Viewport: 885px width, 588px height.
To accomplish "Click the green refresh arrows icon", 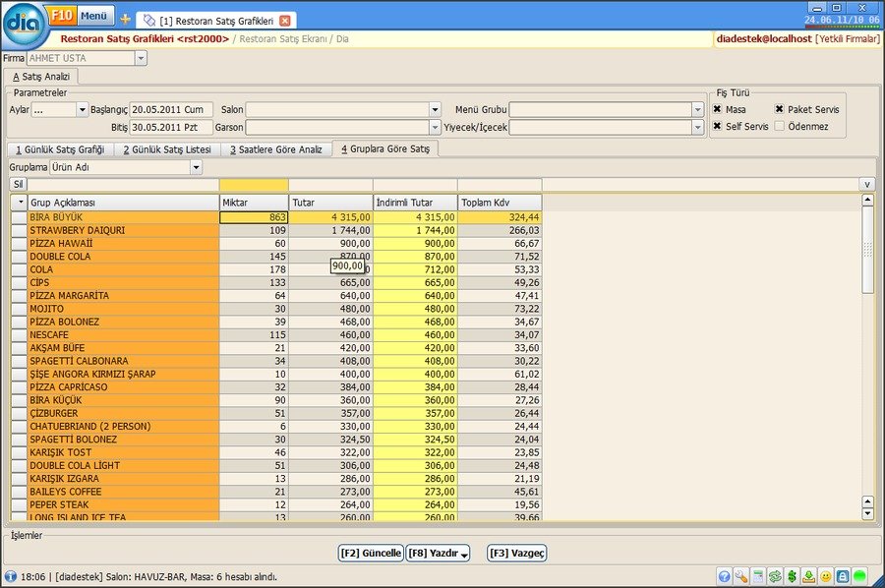I will tap(775, 576).
